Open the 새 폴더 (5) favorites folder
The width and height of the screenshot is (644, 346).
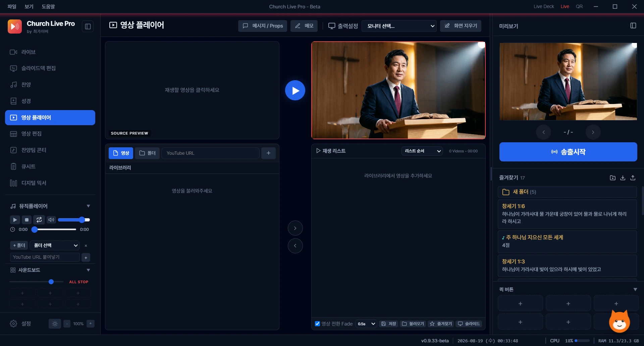(x=567, y=192)
